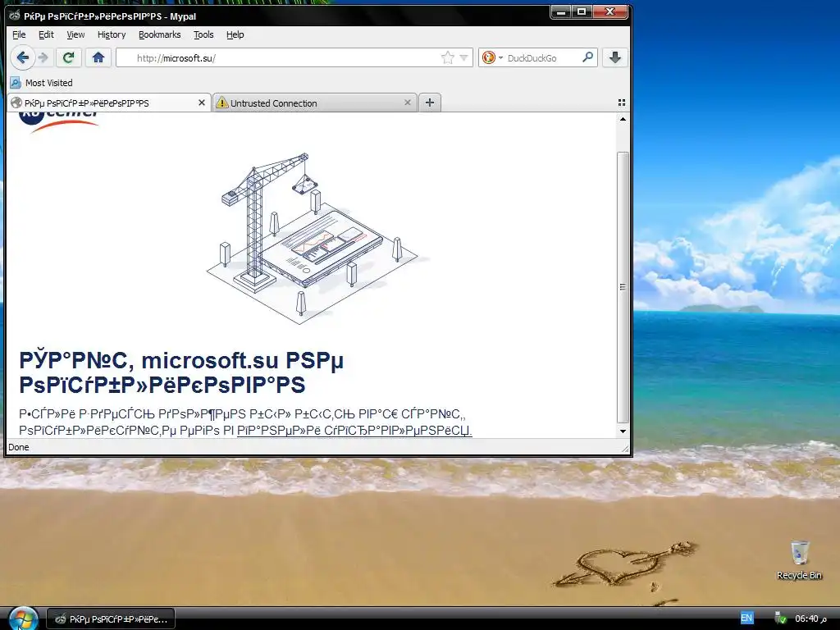Open the URL history dropdown arrow
This screenshot has width=840, height=630.
coord(464,58)
